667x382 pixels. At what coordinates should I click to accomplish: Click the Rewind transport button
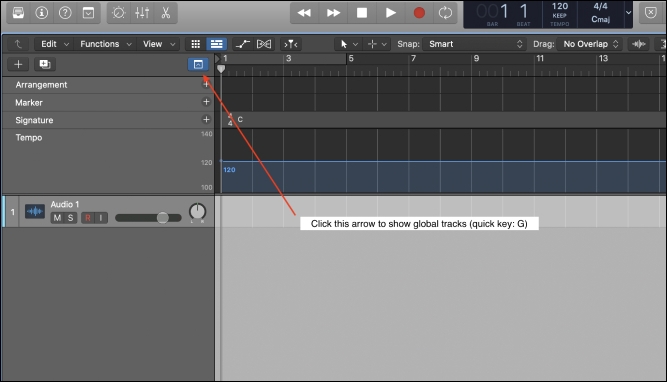[304, 13]
